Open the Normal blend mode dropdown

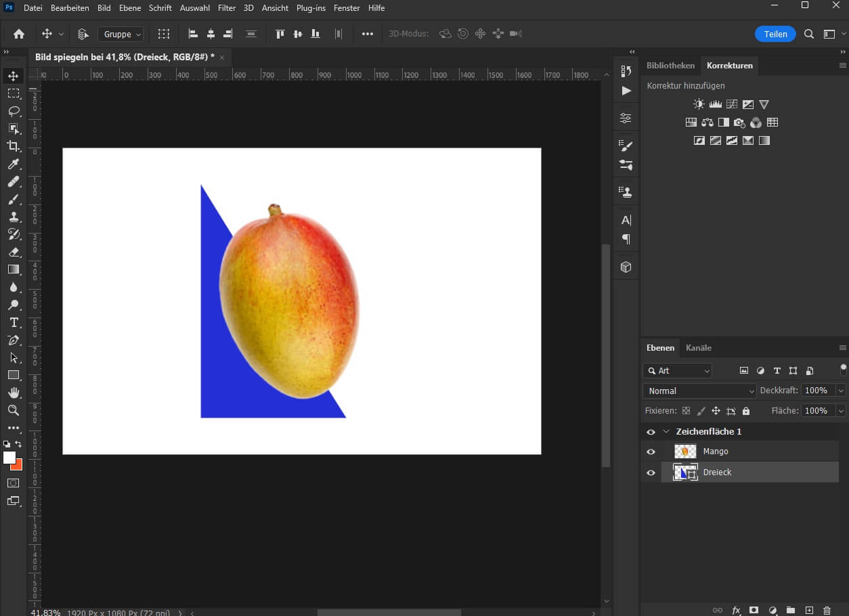pyautogui.click(x=699, y=391)
